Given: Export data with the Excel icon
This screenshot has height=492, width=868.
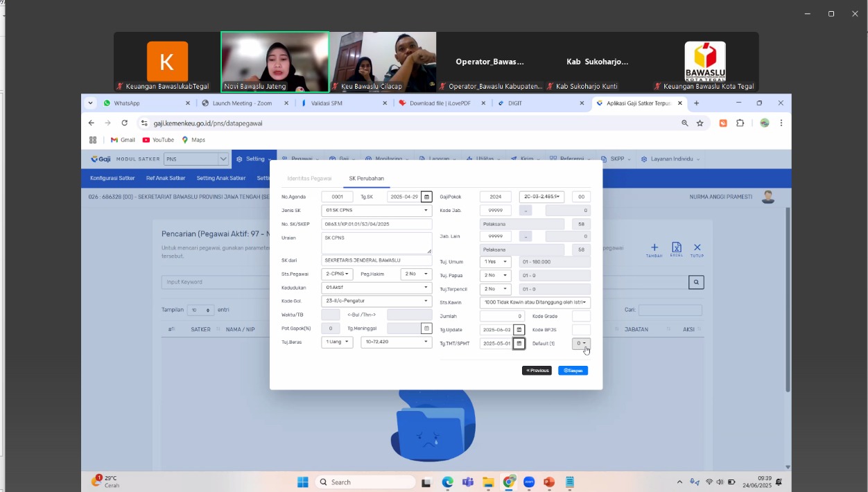Looking at the screenshot, I should click(x=676, y=248).
